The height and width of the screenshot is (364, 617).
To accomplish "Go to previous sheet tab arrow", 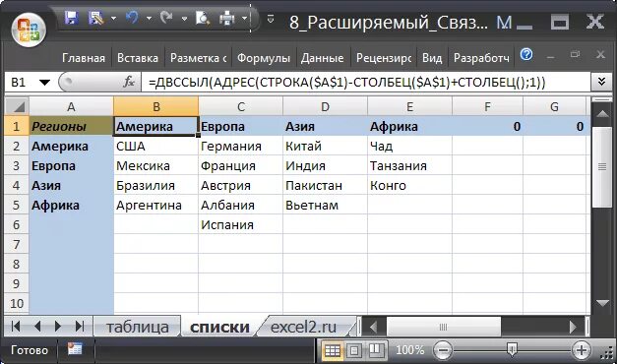I will [37, 327].
